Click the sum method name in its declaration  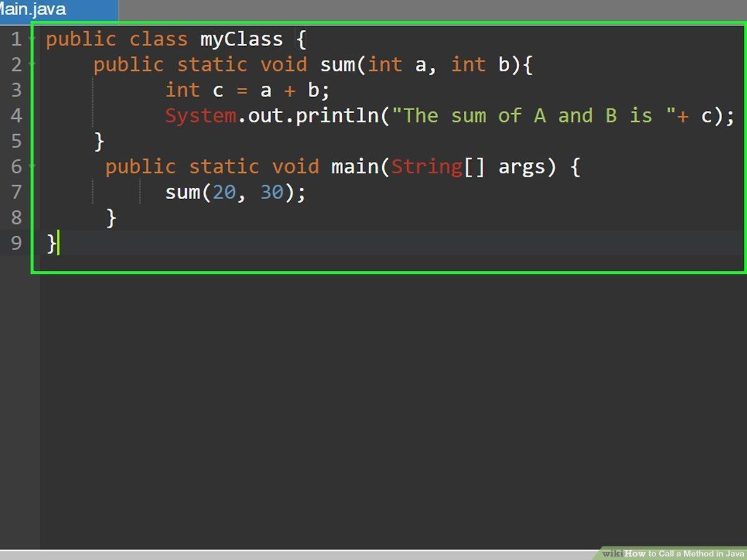(x=337, y=65)
